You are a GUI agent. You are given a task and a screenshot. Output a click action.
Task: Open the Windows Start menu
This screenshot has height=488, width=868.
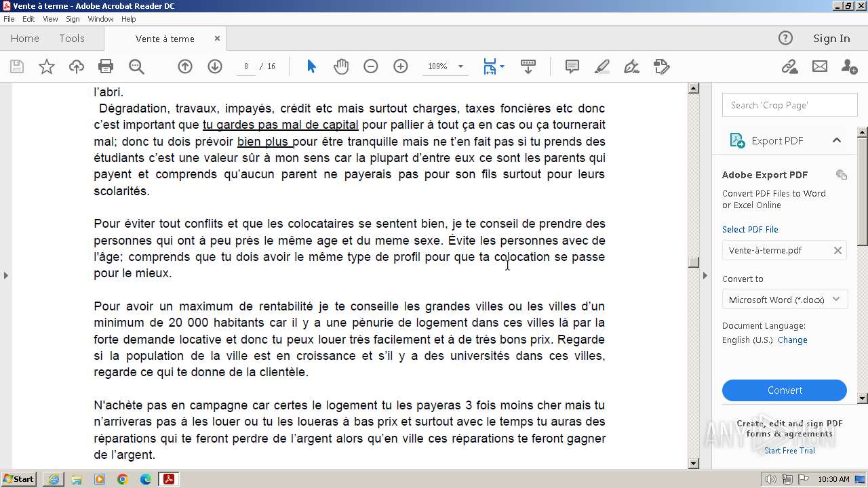click(x=18, y=479)
